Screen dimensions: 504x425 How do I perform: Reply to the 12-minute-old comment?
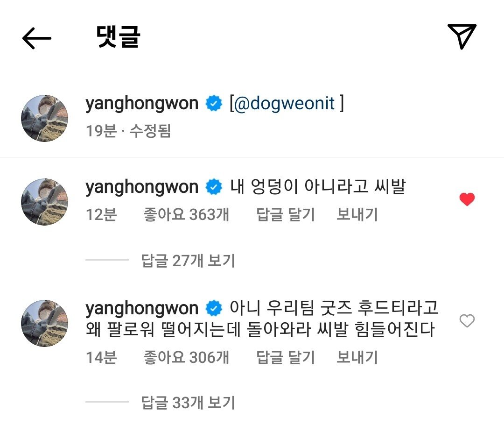(x=286, y=214)
